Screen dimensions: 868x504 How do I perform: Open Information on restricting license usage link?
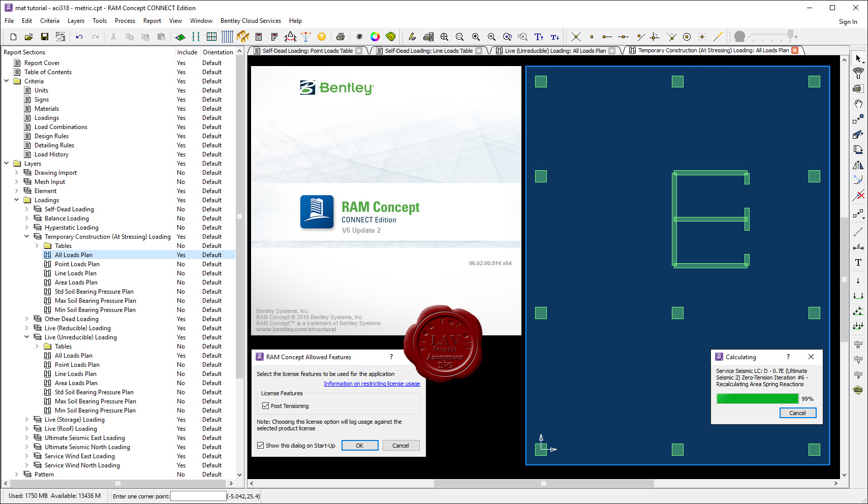point(372,384)
